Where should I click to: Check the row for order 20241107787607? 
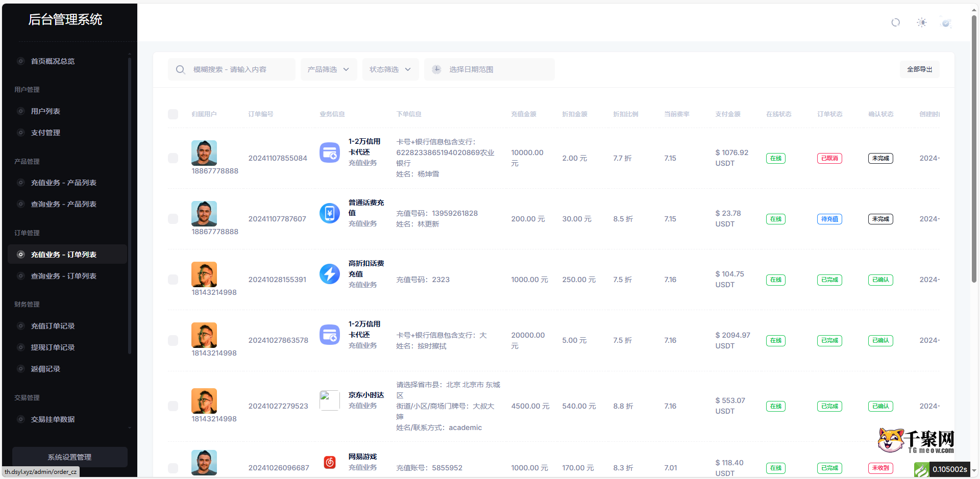coord(173,219)
